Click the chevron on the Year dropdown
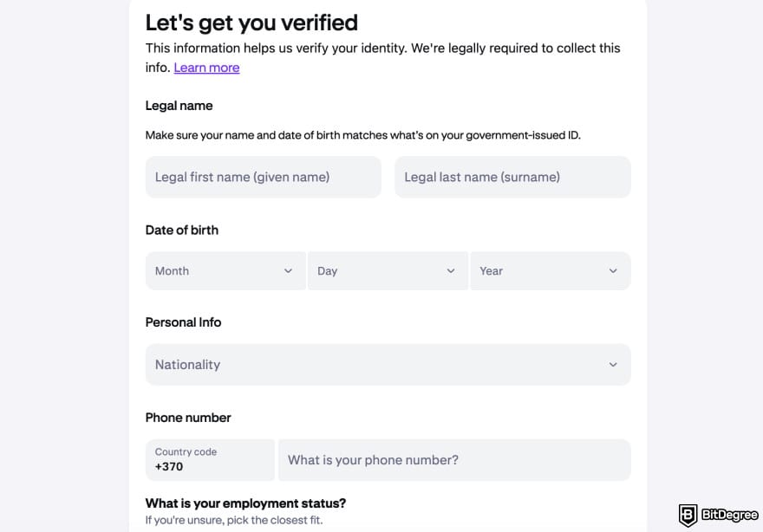Screen dimensions: 763x532 coord(613,270)
